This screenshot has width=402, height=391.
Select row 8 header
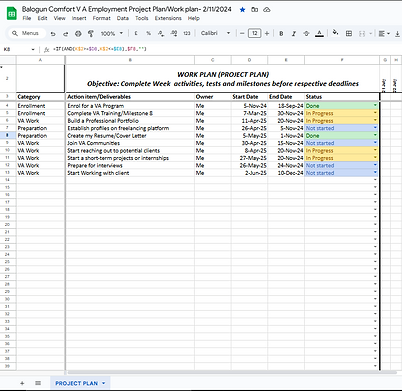point(7,135)
